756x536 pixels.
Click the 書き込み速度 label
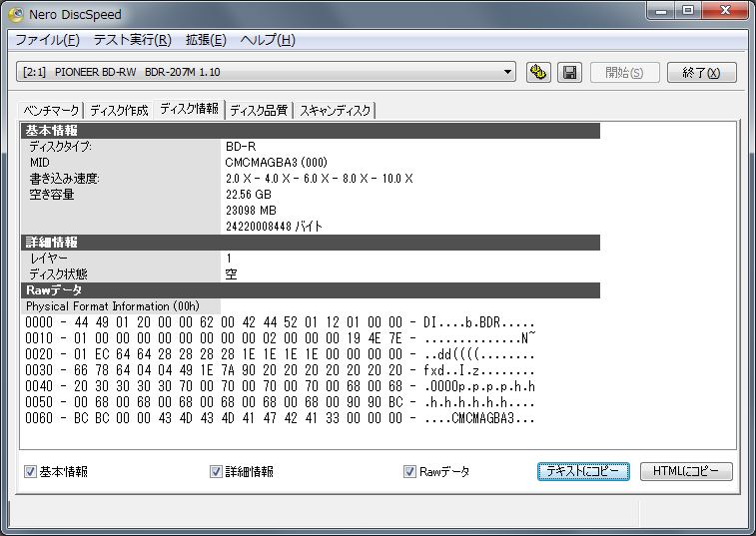coord(64,179)
